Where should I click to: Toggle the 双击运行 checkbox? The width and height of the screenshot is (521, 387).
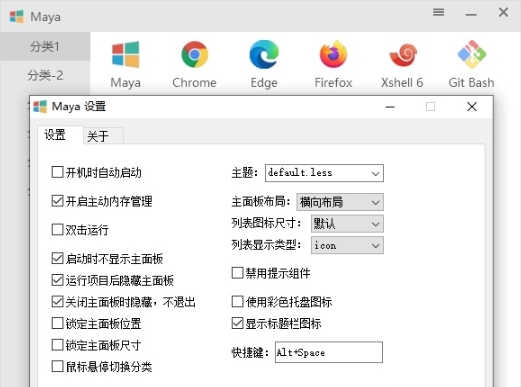[x=57, y=230]
